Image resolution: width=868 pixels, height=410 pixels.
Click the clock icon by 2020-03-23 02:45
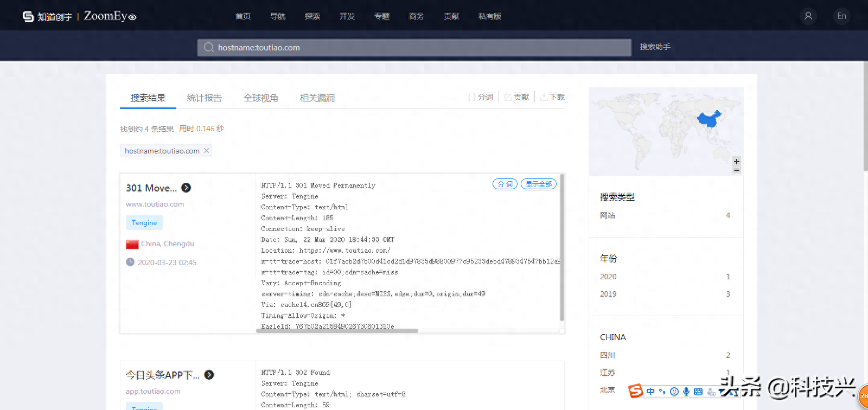click(130, 262)
